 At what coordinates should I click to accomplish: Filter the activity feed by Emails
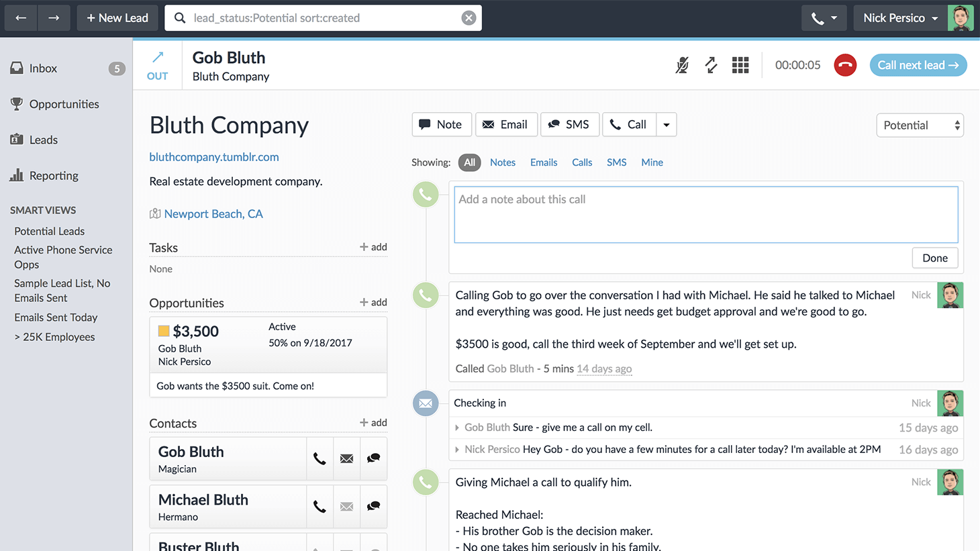543,162
